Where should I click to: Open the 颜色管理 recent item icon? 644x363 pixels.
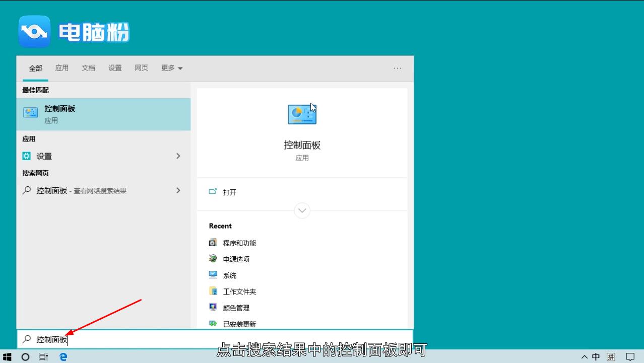click(213, 307)
